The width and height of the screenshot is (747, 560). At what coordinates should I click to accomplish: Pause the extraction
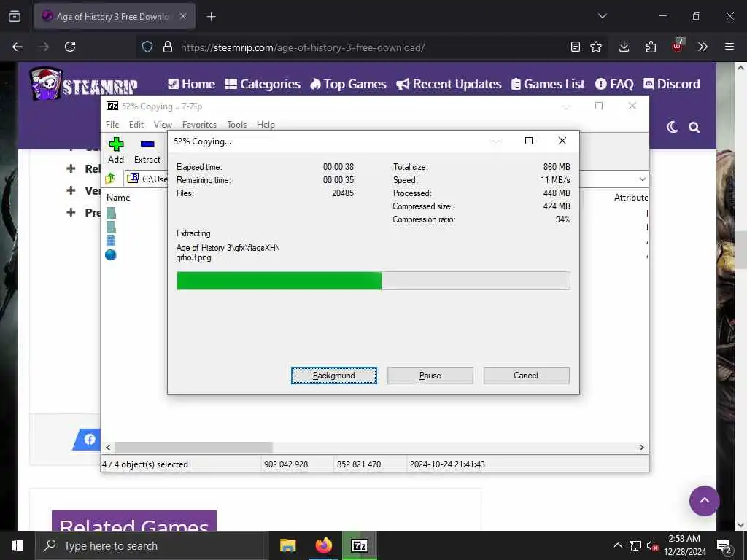coord(430,376)
